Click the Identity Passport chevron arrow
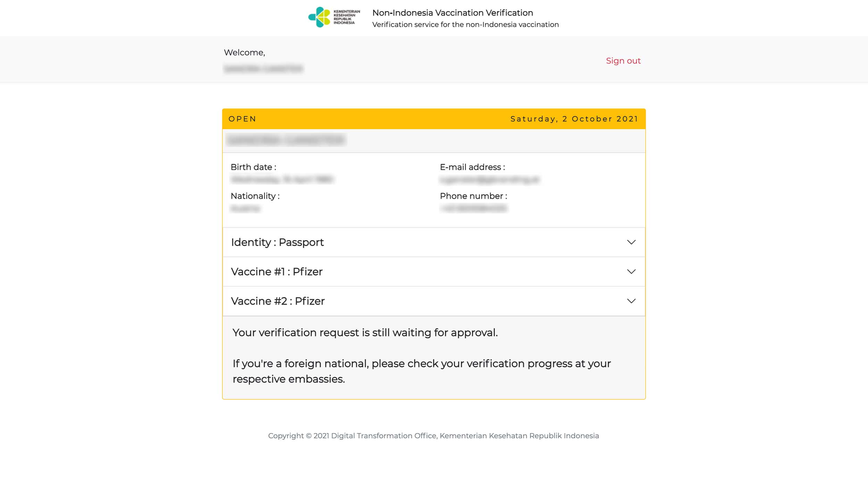Image resolution: width=868 pixels, height=490 pixels. [631, 242]
